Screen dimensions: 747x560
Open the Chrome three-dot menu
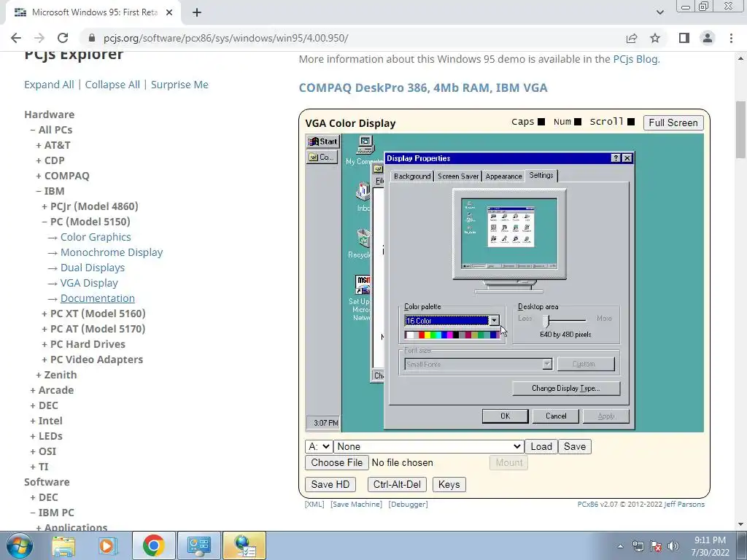(x=731, y=38)
